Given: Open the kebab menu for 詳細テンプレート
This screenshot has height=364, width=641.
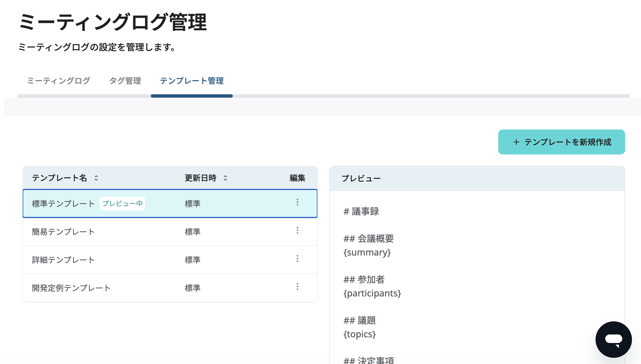Looking at the screenshot, I should pos(297,259).
